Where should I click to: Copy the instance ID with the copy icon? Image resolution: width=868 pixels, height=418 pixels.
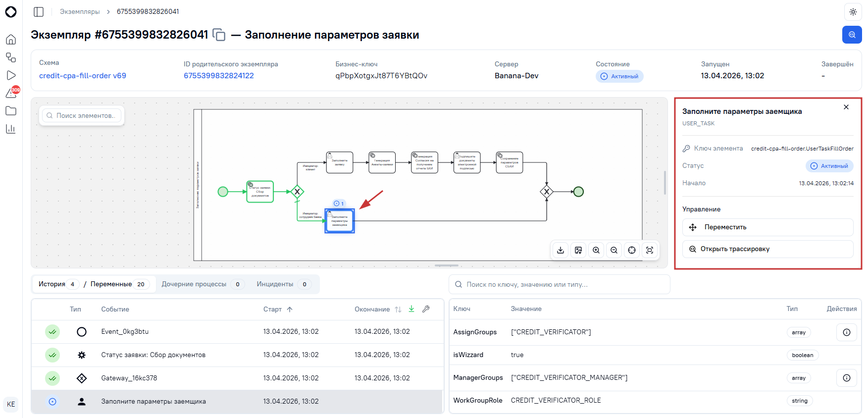pos(219,35)
